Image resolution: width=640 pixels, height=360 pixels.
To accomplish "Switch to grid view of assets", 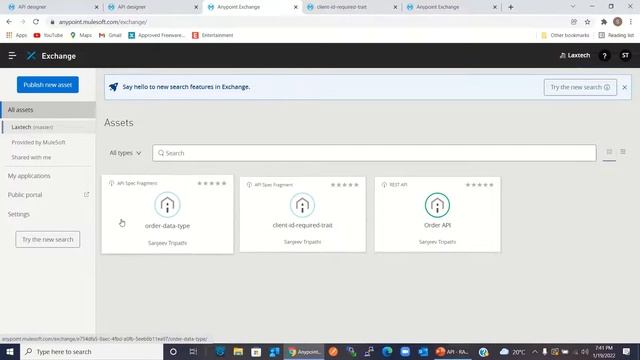I will tap(609, 152).
